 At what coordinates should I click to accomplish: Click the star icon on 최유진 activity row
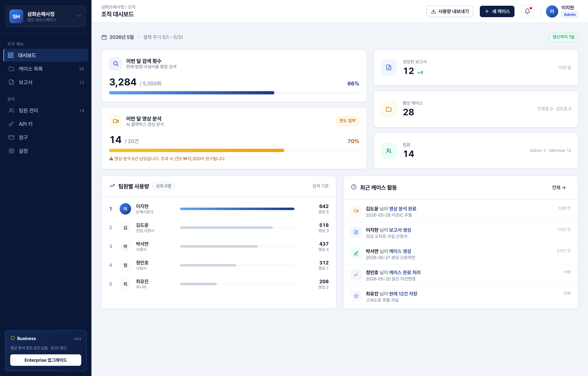coord(356,296)
